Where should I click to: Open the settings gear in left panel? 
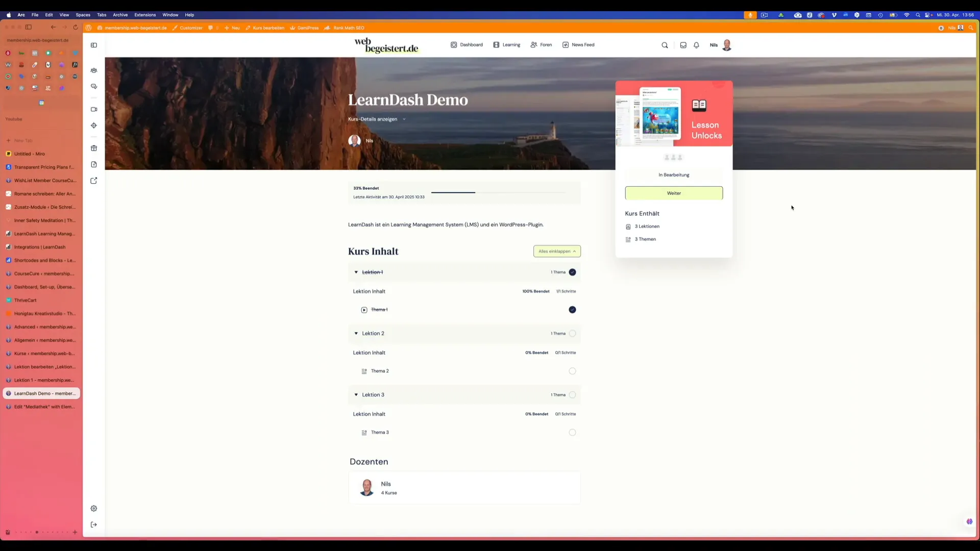(x=94, y=508)
